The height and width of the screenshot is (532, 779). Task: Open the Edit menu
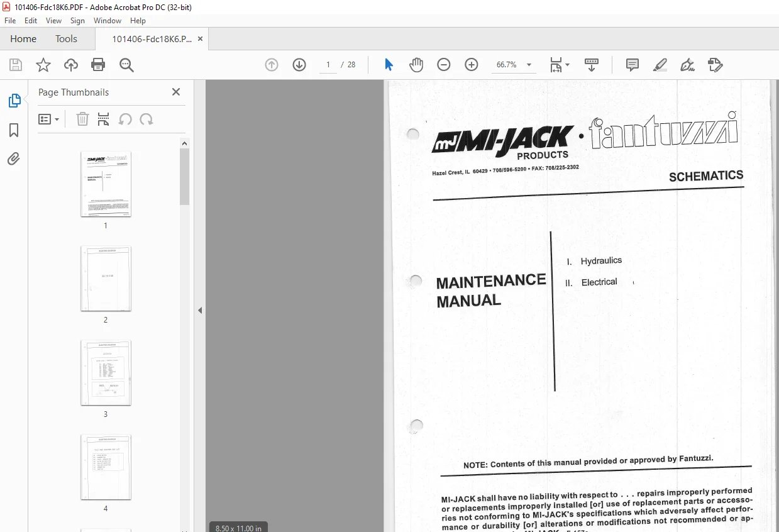click(x=31, y=21)
